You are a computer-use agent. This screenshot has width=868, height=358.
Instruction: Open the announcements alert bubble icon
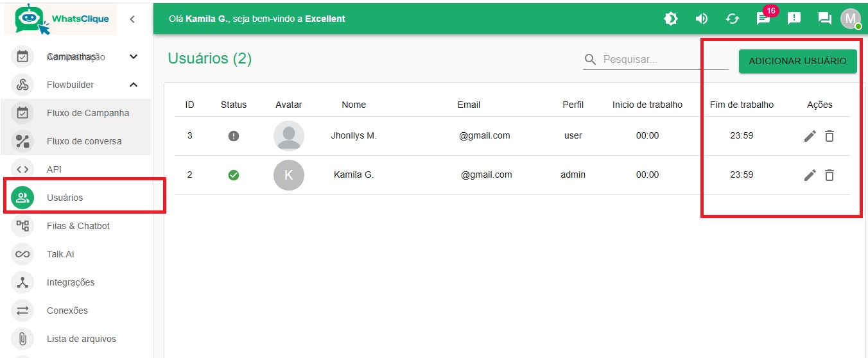(794, 19)
